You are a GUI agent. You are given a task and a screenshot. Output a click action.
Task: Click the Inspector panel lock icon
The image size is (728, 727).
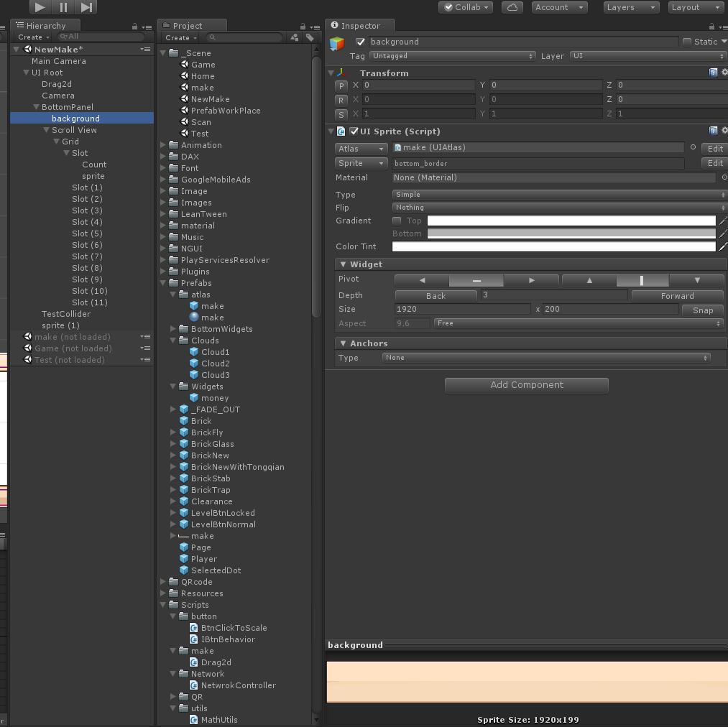pos(711,27)
